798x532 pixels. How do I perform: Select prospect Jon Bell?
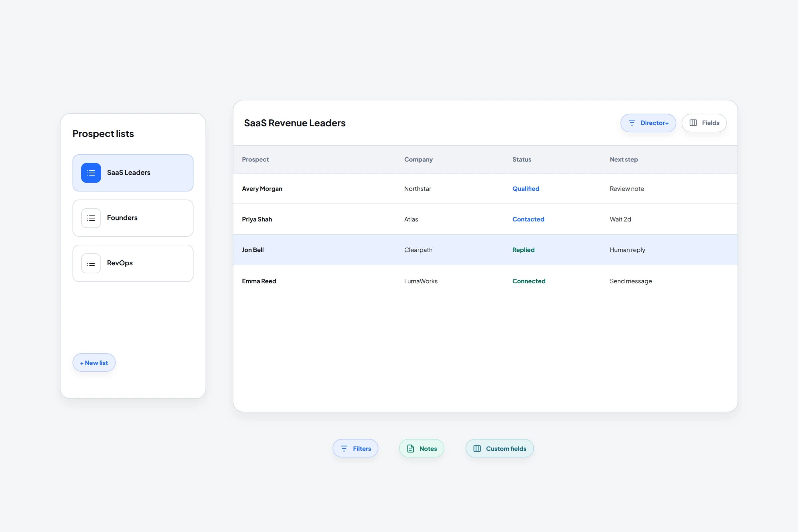253,250
